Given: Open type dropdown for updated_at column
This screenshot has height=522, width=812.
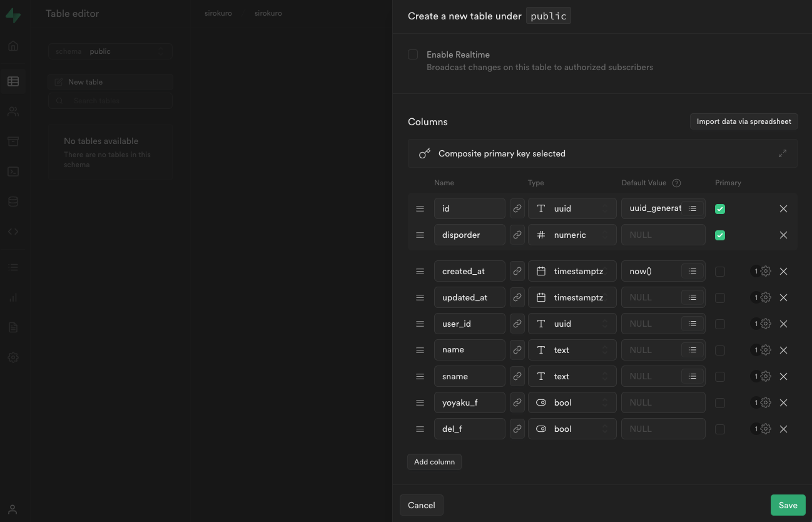Looking at the screenshot, I should (572, 297).
